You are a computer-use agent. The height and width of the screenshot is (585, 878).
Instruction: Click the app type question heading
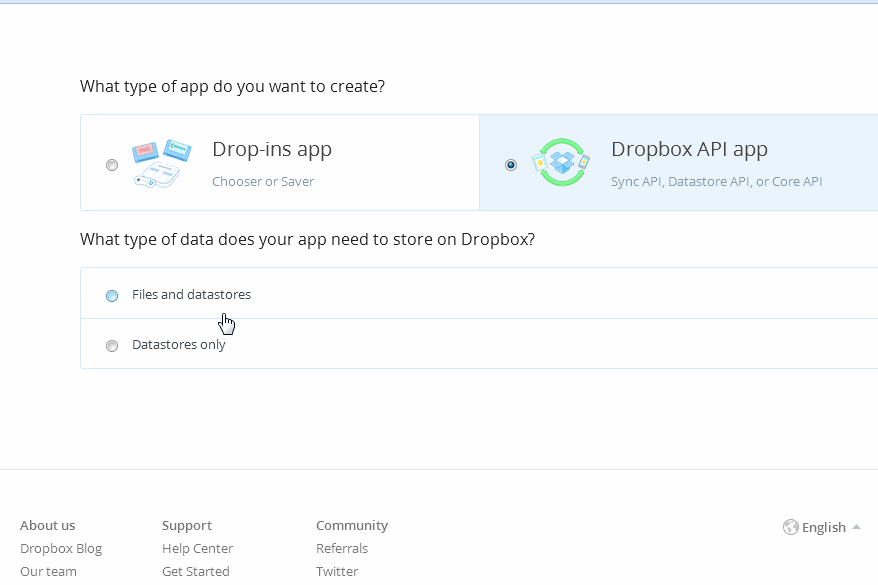click(232, 87)
